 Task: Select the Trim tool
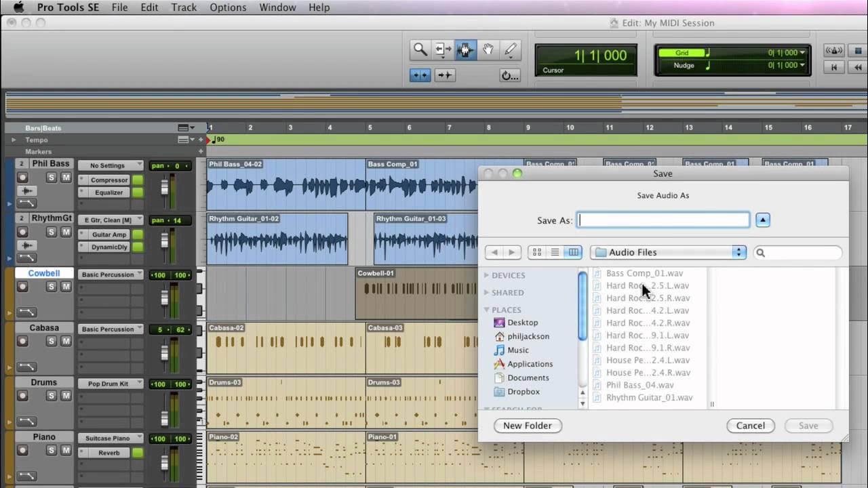click(443, 49)
